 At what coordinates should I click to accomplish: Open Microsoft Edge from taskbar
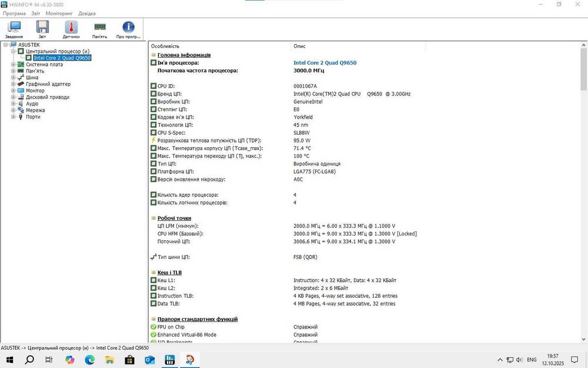89,360
